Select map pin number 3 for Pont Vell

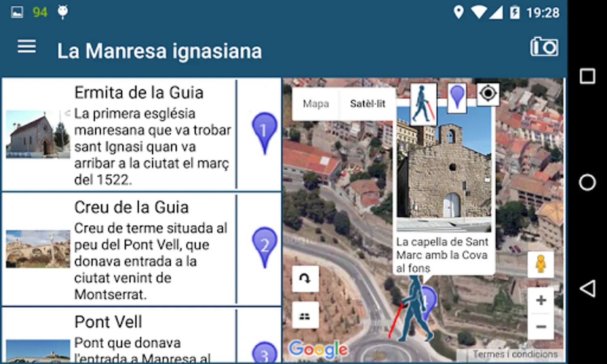click(264, 352)
